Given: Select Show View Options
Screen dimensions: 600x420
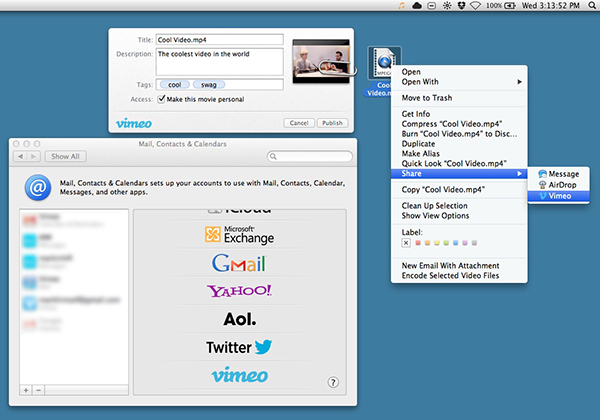Looking at the screenshot, I should tap(459, 216).
